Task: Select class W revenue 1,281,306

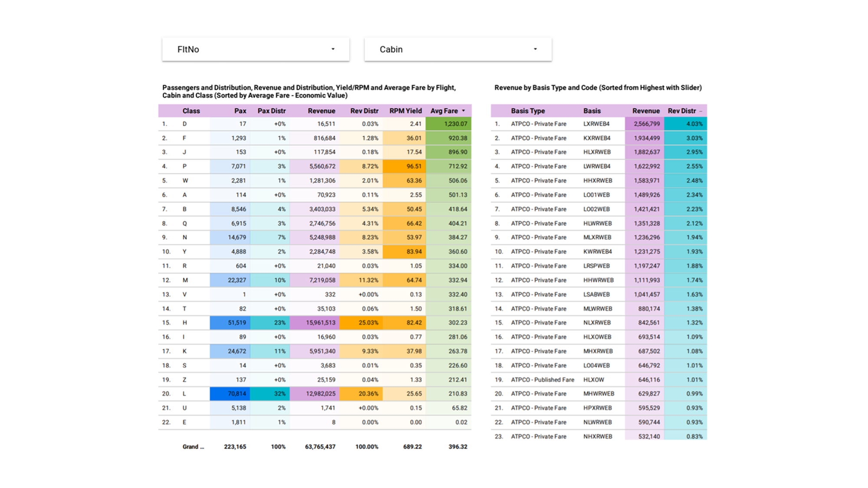Action: [x=322, y=181]
